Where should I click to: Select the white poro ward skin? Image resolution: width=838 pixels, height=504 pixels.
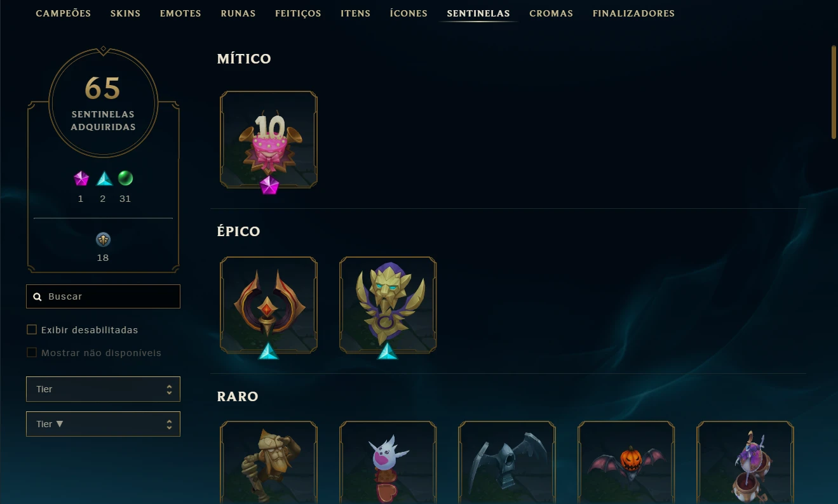388,462
